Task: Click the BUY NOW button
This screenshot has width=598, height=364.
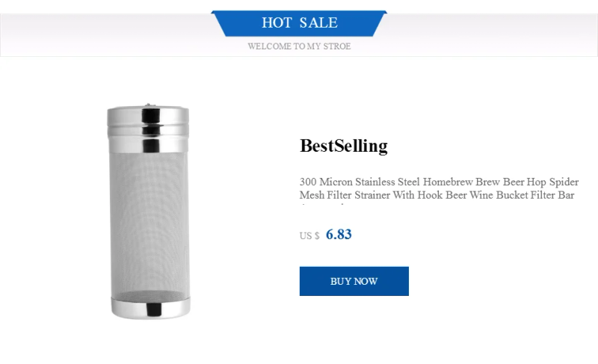Action: point(354,281)
